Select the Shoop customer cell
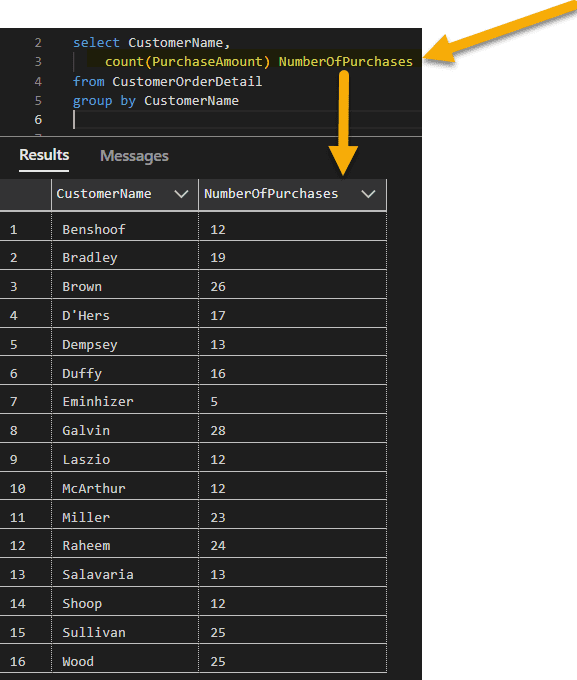 (x=125, y=603)
